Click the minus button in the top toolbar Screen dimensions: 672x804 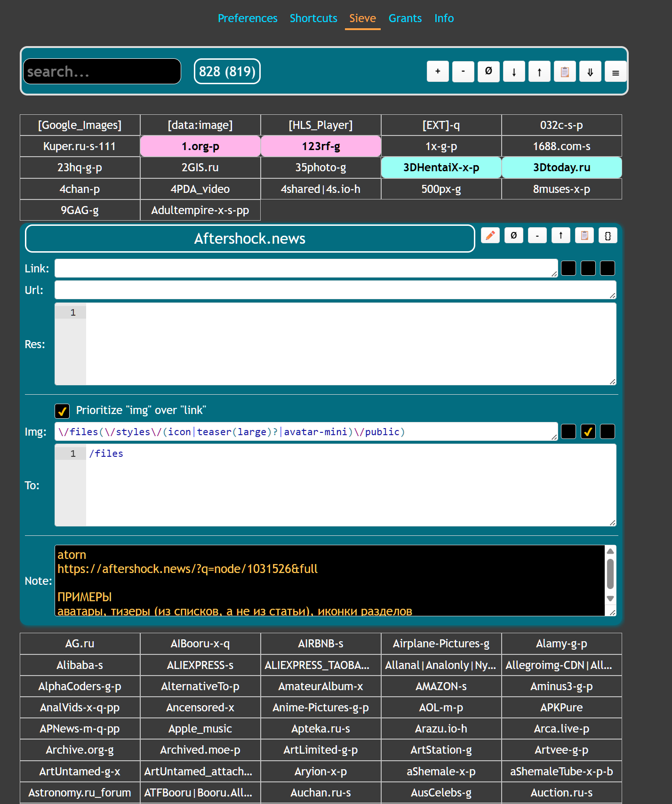(x=463, y=72)
